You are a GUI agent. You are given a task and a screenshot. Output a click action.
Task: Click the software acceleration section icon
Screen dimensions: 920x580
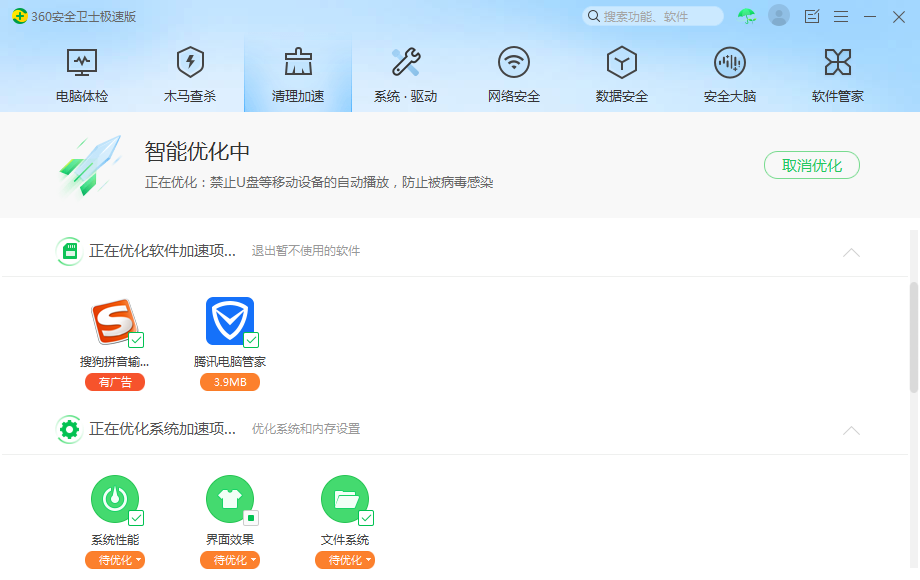pos(70,252)
